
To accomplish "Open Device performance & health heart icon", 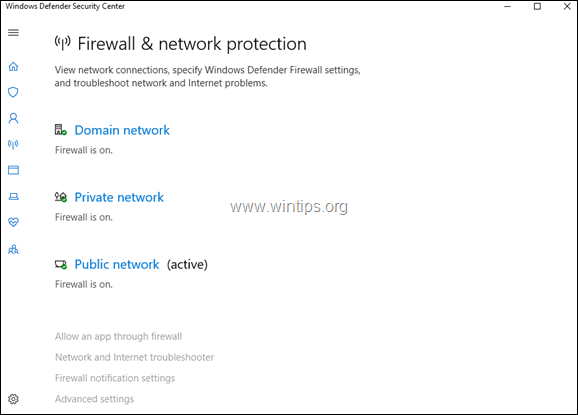I will click(x=13, y=222).
